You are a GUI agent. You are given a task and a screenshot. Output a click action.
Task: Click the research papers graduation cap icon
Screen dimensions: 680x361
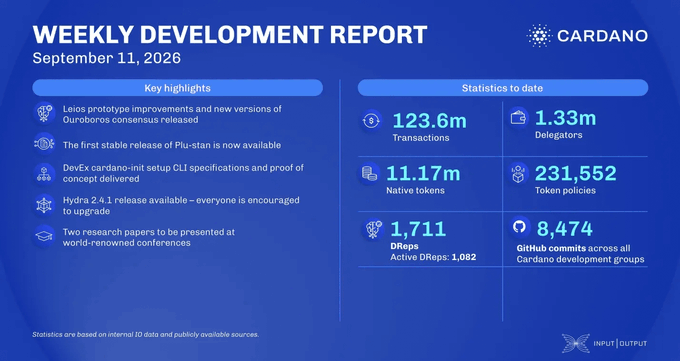[45, 236]
